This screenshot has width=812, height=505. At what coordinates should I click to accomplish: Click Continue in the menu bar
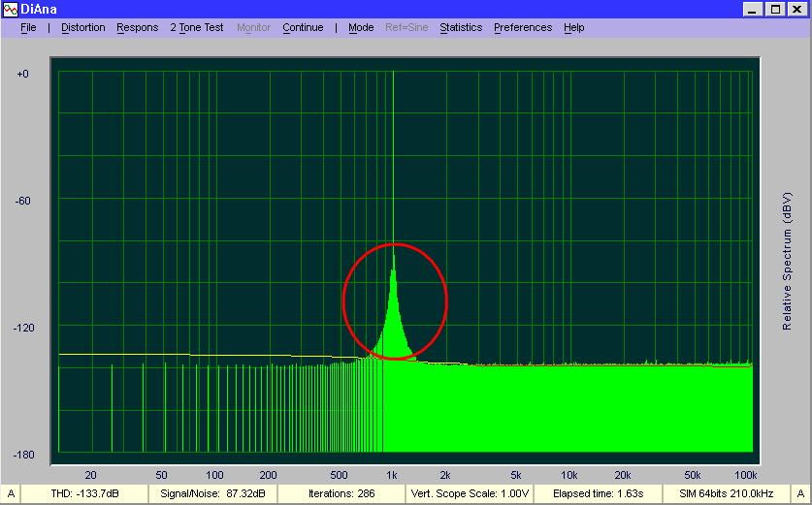[x=303, y=27]
